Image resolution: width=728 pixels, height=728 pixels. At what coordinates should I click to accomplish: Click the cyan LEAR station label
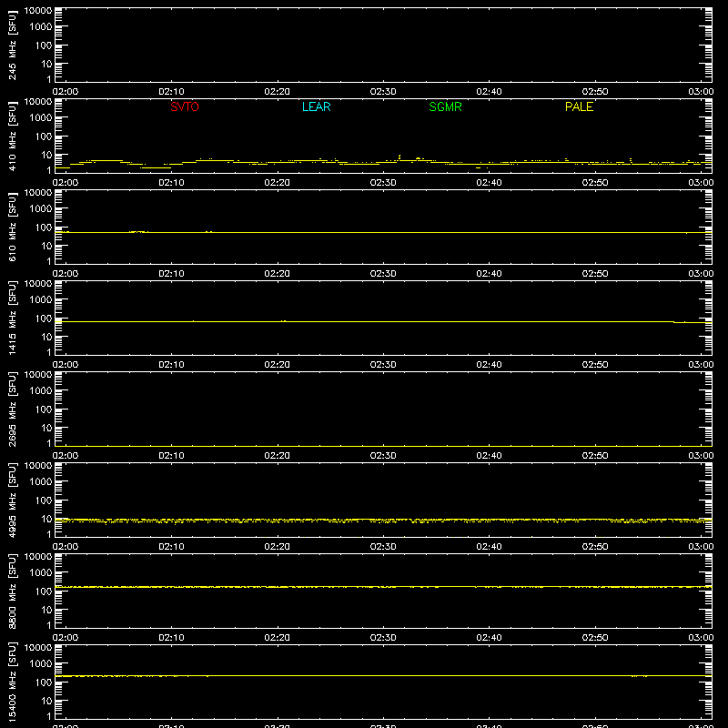(316, 106)
